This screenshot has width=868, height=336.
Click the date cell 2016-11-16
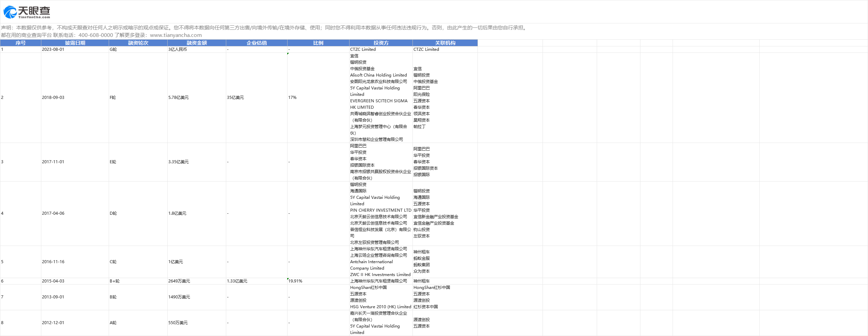click(x=75, y=262)
